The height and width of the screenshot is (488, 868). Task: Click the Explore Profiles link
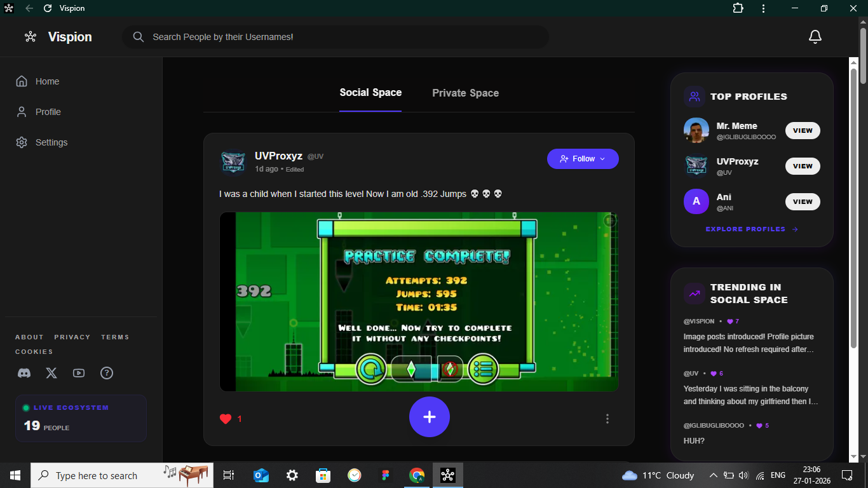coord(752,229)
